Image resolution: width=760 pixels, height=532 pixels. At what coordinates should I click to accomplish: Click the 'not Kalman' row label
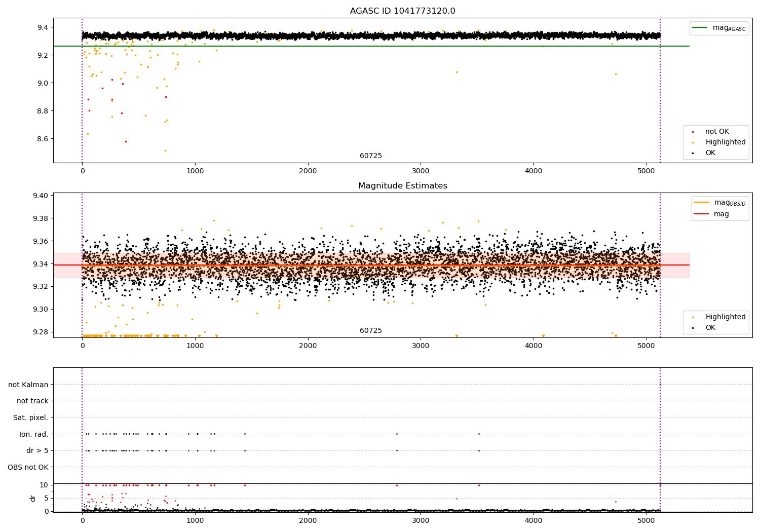tap(28, 385)
